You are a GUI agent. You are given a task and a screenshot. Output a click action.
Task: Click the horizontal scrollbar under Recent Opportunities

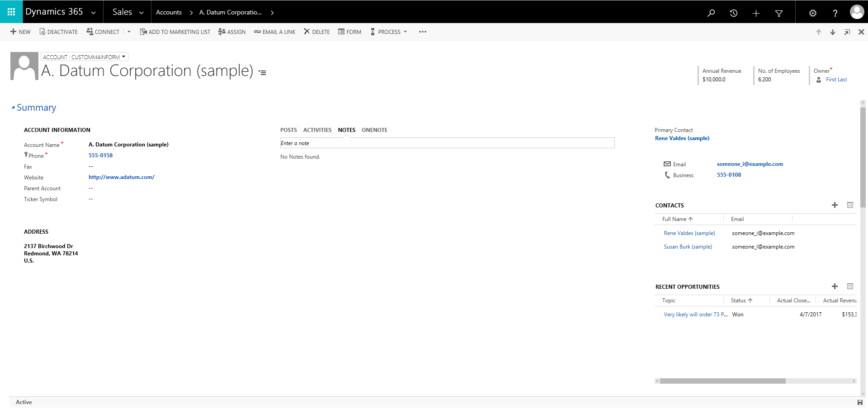pyautogui.click(x=722, y=381)
